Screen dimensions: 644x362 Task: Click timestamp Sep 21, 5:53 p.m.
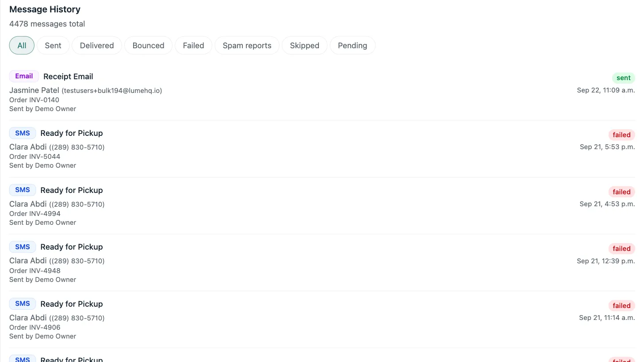pos(607,147)
